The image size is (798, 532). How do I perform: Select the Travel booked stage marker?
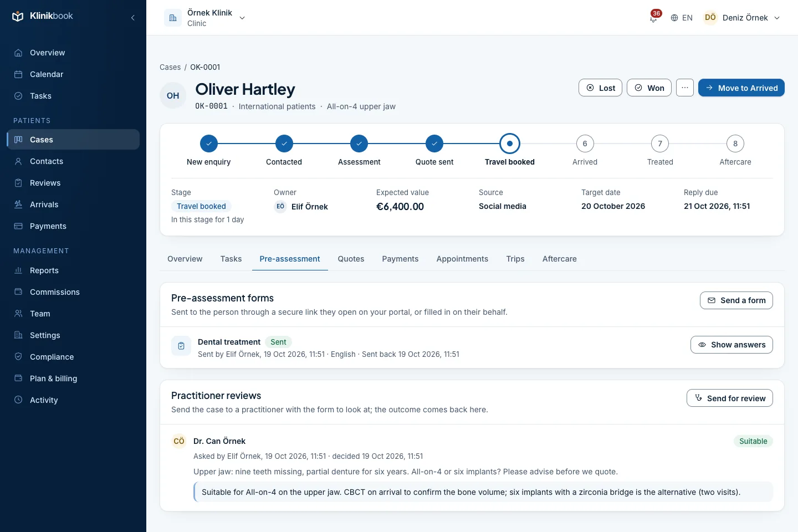pos(510,144)
